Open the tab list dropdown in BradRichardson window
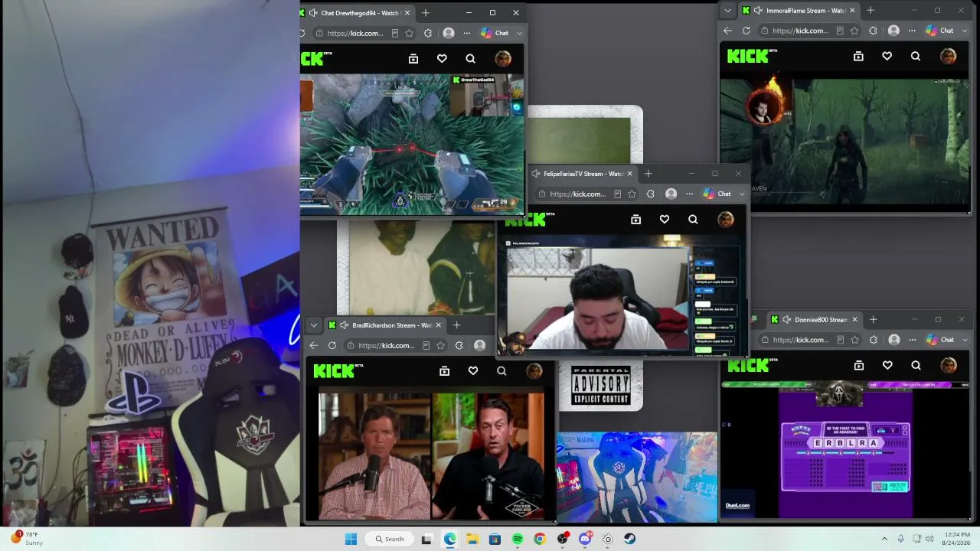 tap(313, 325)
